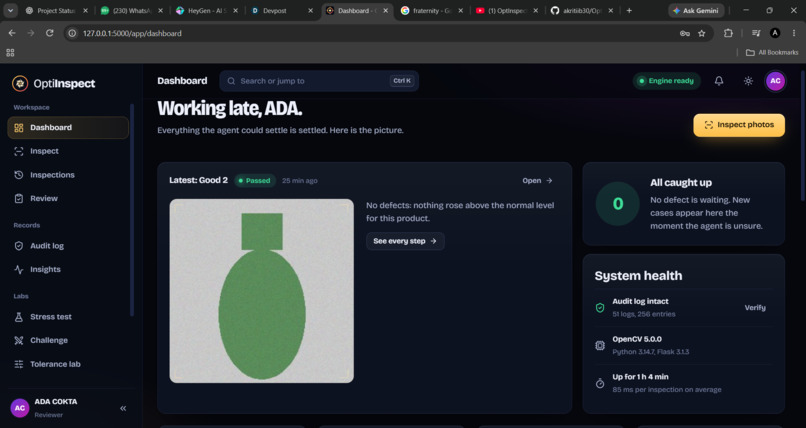This screenshot has width=806, height=428.
Task: Click the Ctrl K shortcut badge
Action: point(402,81)
